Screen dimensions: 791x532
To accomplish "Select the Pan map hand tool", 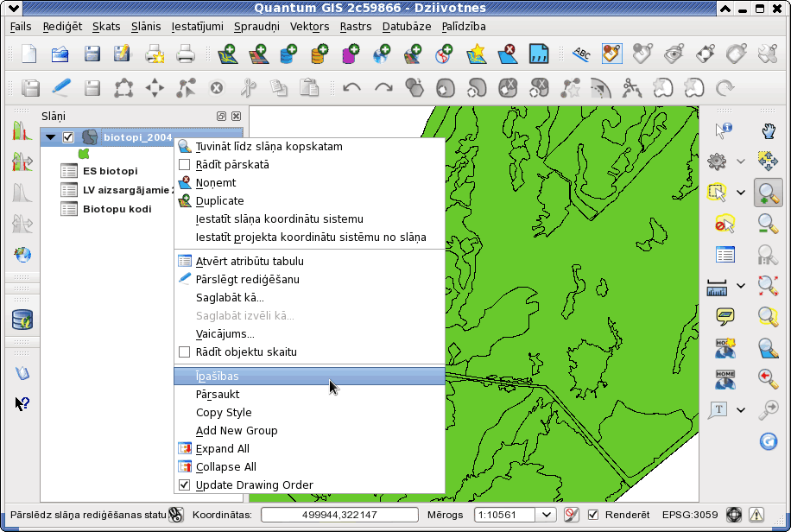I will [x=768, y=130].
